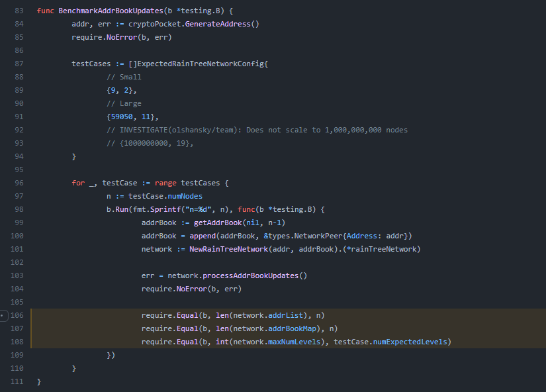The image size is (546, 392).
Task: Select line number 83
Action: 19,11
